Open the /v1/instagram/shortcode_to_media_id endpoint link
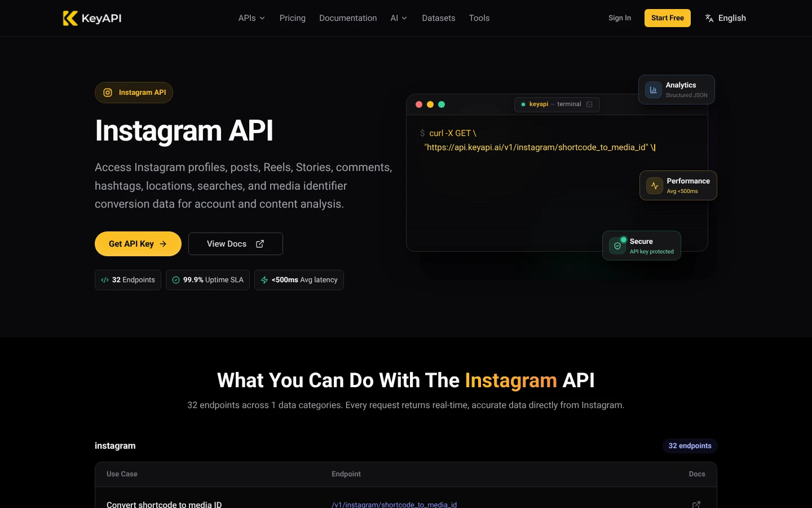Image resolution: width=812 pixels, height=508 pixels. pyautogui.click(x=394, y=505)
